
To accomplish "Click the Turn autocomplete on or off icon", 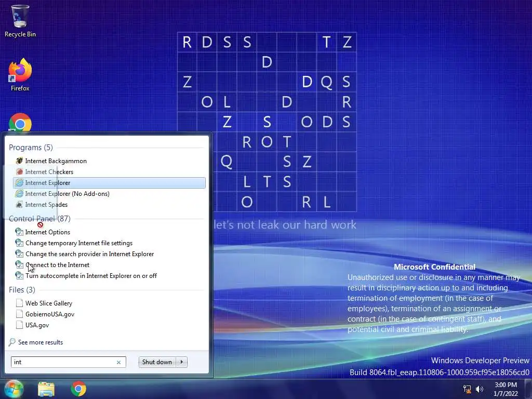I will click(19, 275).
